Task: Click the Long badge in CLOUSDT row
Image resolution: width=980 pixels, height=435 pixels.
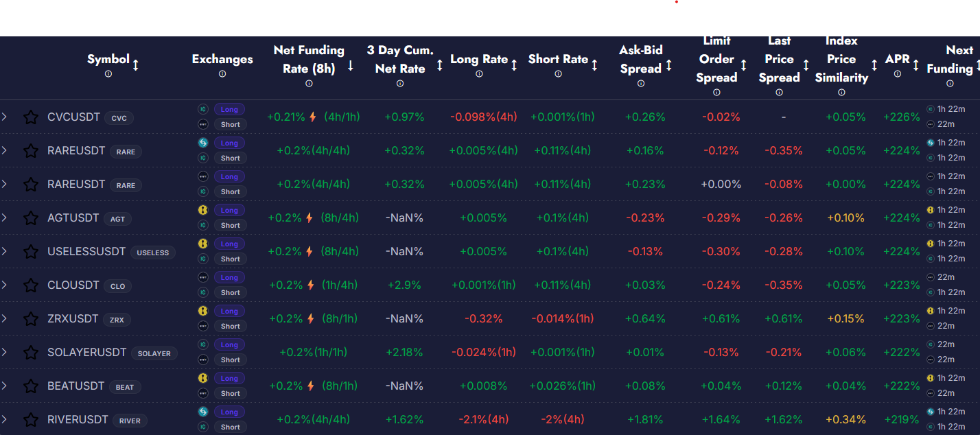Action: pyautogui.click(x=229, y=278)
